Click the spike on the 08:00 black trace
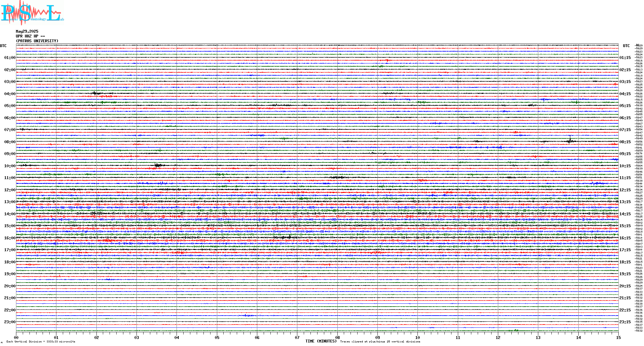Image resolution: width=644 pixels, height=346 pixels. [570, 140]
